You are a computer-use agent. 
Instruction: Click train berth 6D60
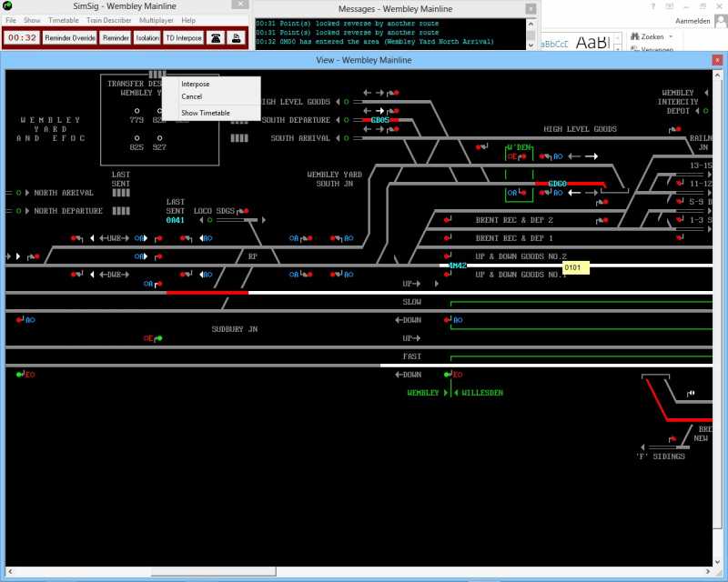(557, 184)
